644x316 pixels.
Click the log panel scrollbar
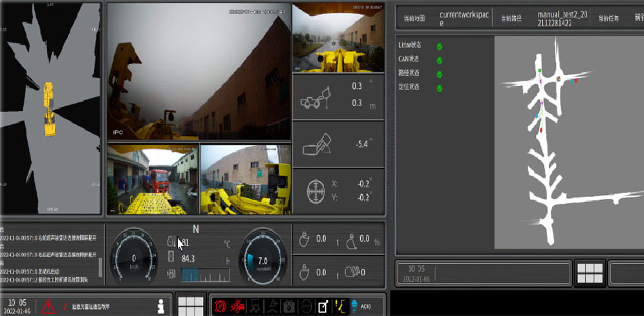(x=100, y=265)
